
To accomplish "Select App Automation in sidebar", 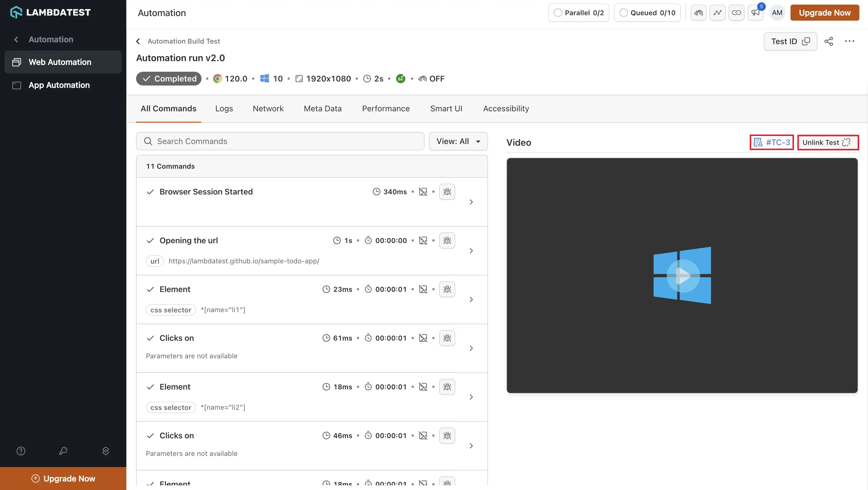I will pos(63,85).
